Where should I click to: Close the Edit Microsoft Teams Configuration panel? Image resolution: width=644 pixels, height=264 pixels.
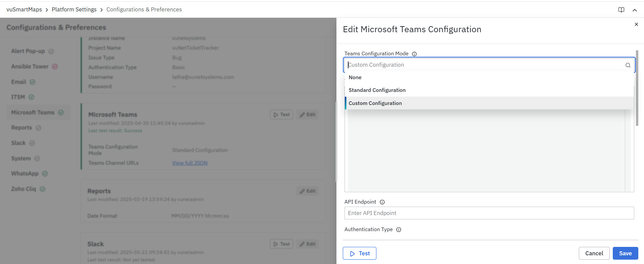(x=636, y=24)
